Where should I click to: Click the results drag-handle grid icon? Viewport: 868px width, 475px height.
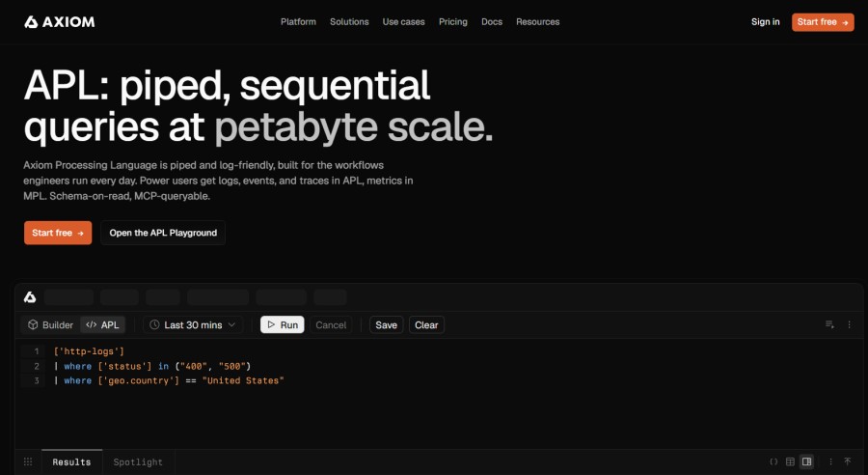click(x=28, y=461)
